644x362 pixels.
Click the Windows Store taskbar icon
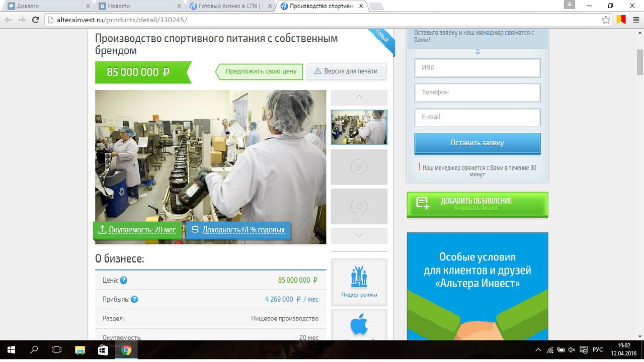[103, 350]
